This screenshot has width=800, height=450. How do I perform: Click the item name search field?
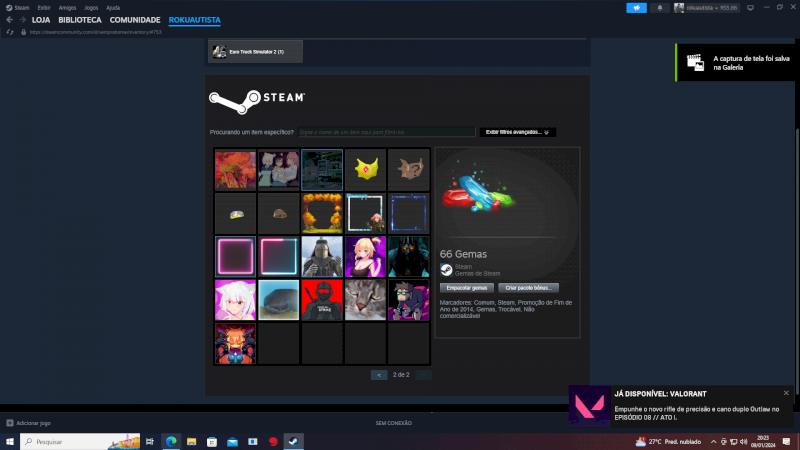pos(387,132)
